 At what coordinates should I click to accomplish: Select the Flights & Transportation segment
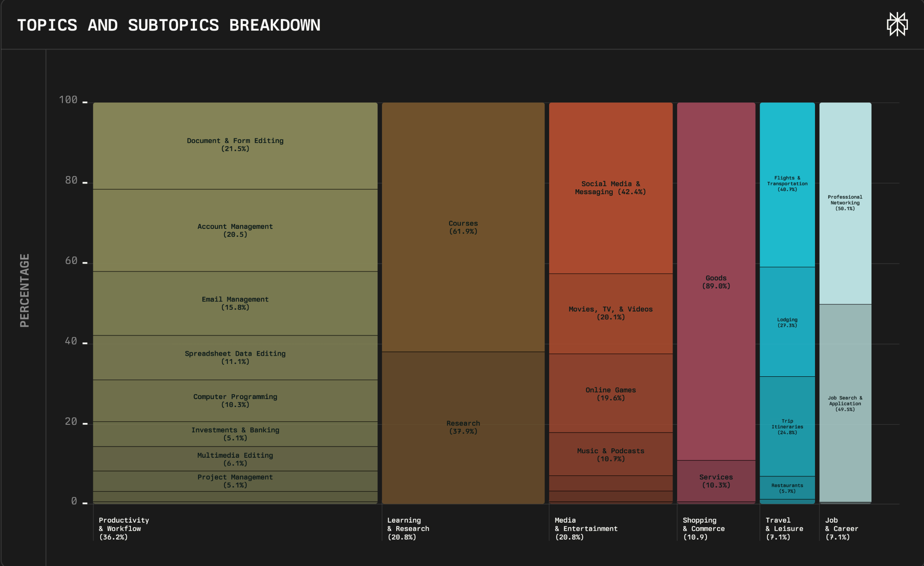(x=787, y=183)
